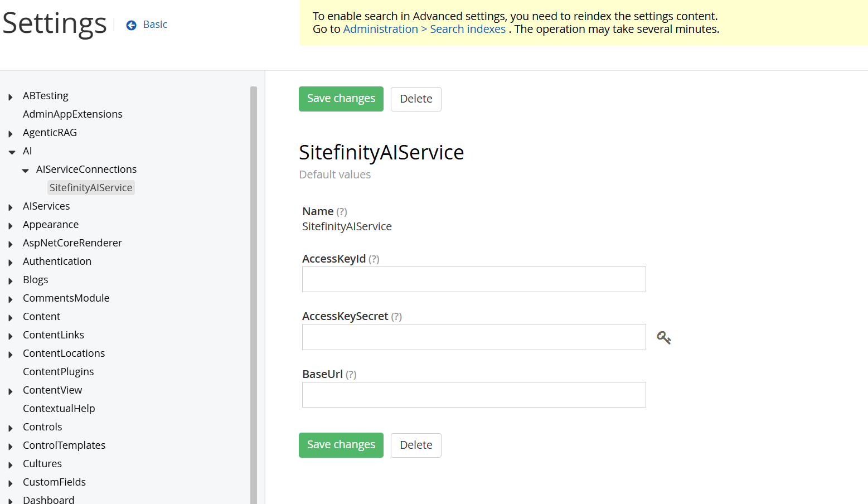868x504 pixels.
Task: Show help tooltip for Name field
Action: (342, 212)
